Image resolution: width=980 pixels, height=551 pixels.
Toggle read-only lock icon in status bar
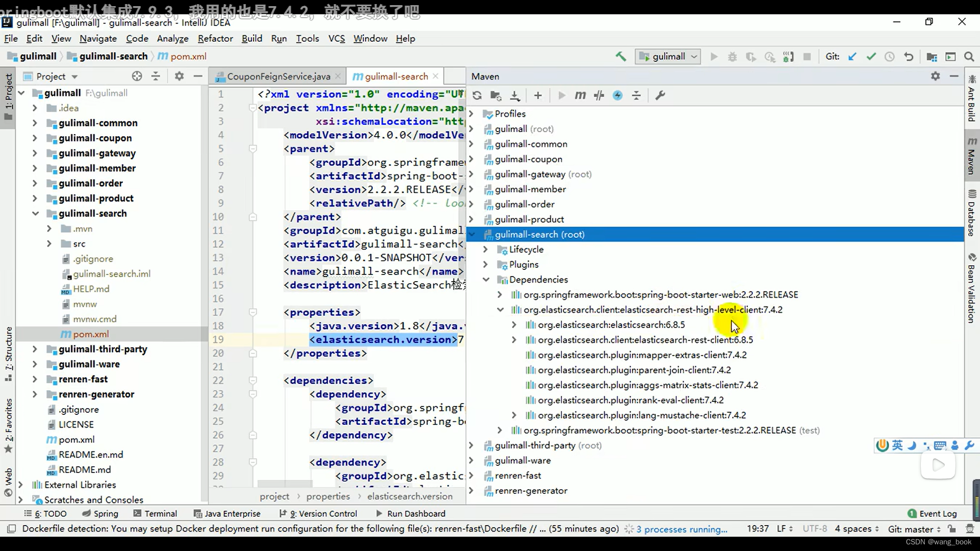(x=951, y=529)
